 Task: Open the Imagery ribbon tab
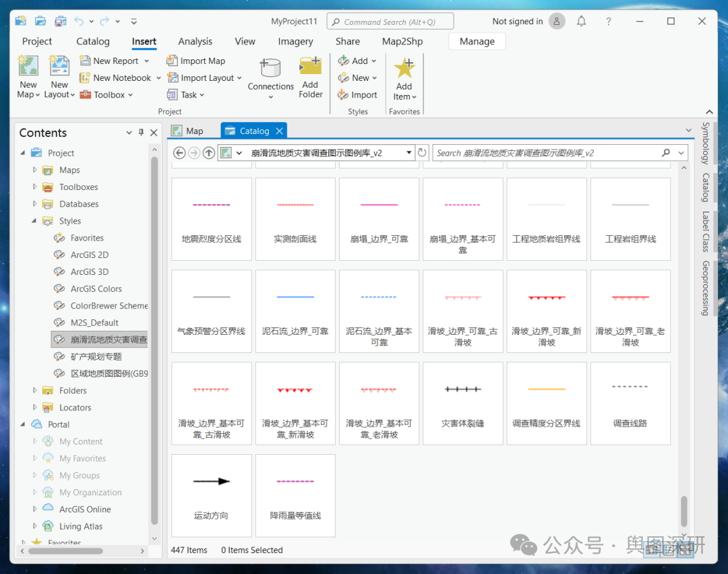point(295,41)
